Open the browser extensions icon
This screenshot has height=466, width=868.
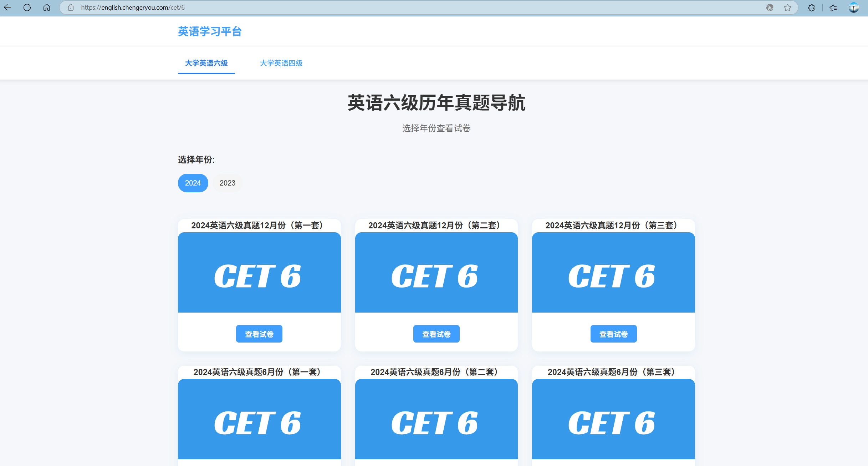tap(811, 7)
